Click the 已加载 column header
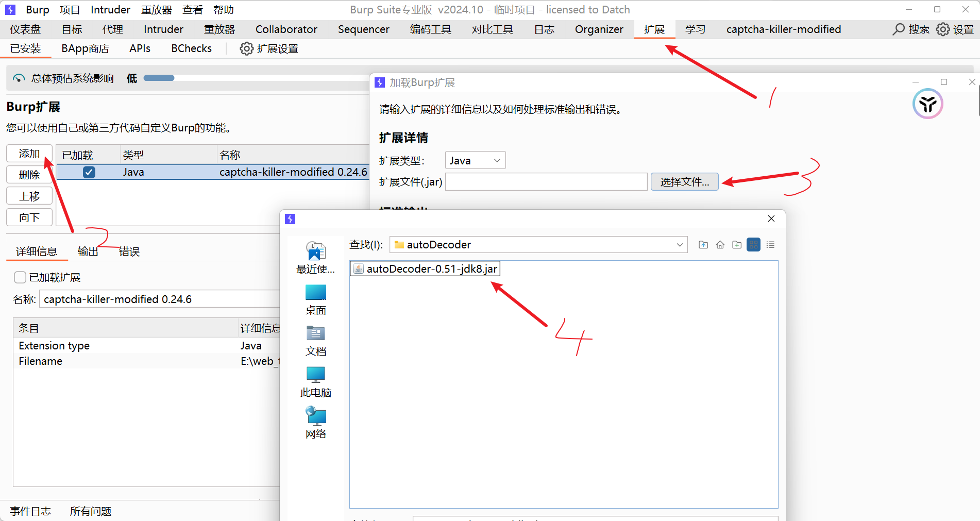The height and width of the screenshot is (521, 980). (88, 155)
